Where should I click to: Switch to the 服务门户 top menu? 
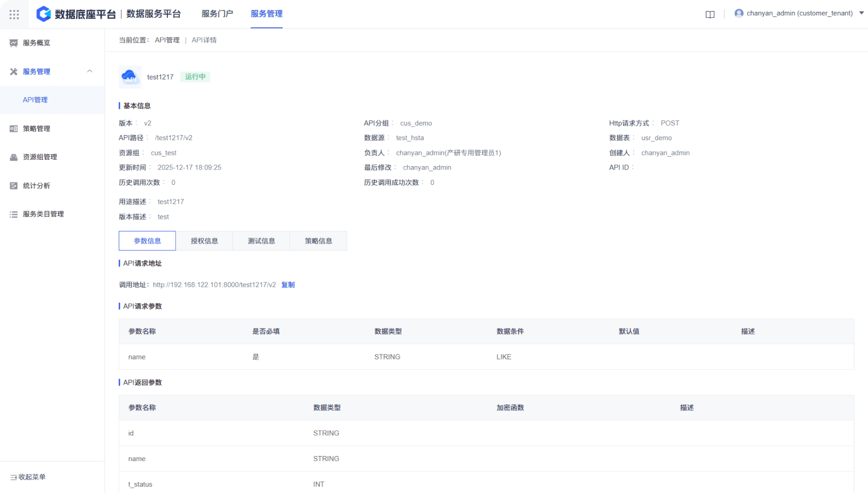click(x=217, y=14)
